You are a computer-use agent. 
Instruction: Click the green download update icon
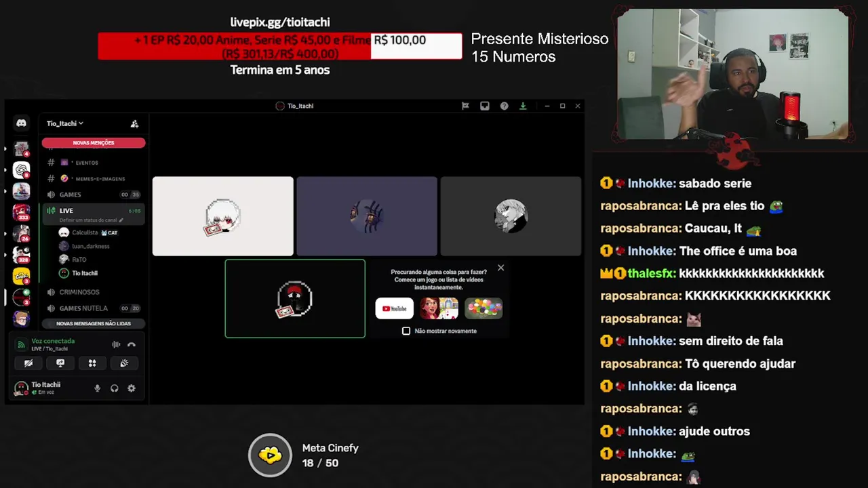pos(523,106)
